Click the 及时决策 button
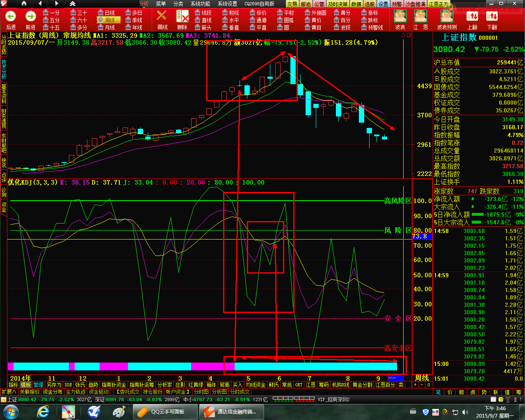Viewport: 525px width, 420px height. pos(338,4)
